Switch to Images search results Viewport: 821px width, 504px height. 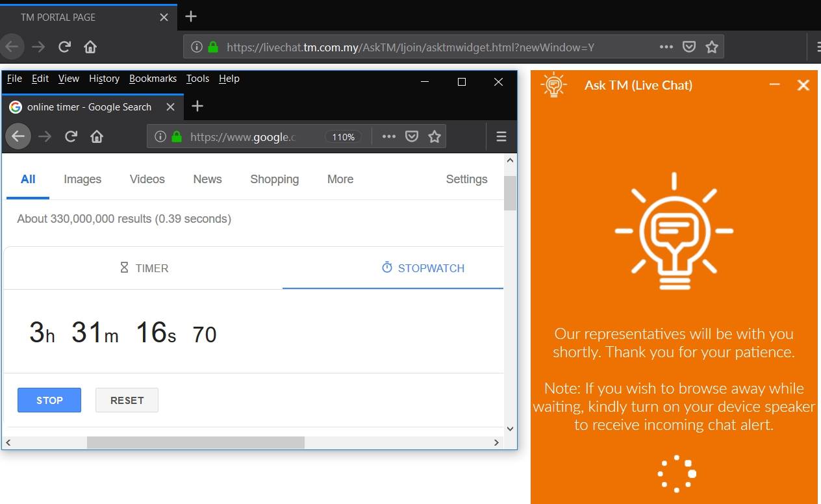(x=82, y=180)
